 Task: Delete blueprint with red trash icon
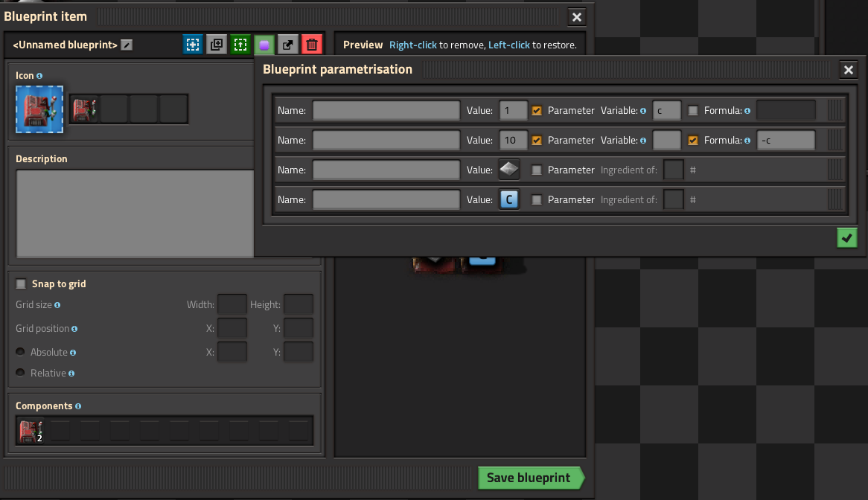[312, 45]
